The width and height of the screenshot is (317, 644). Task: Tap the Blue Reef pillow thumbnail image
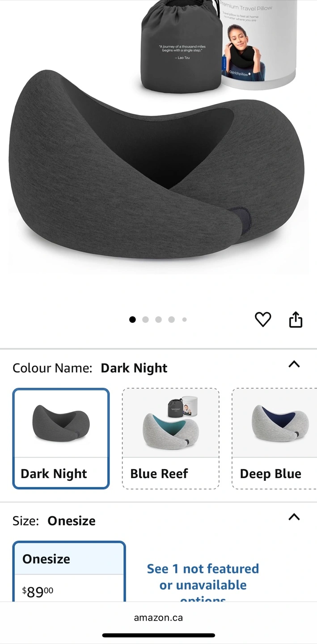[171, 422]
